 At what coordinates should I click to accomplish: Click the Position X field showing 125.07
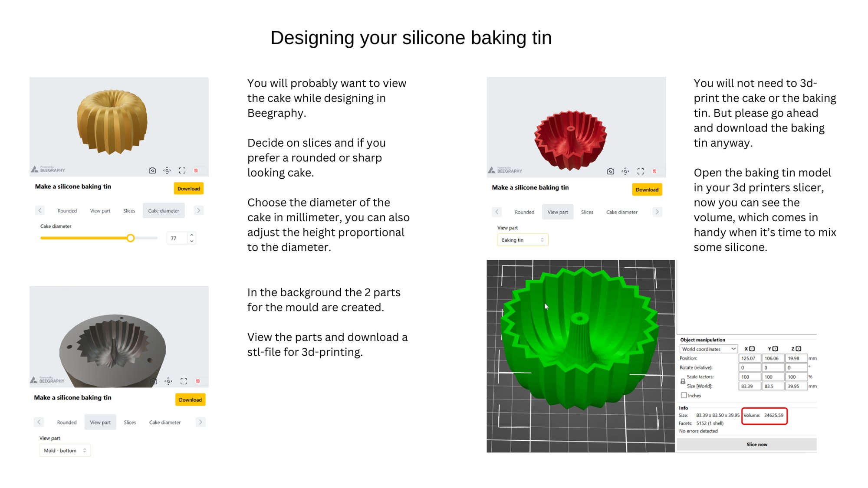(749, 358)
